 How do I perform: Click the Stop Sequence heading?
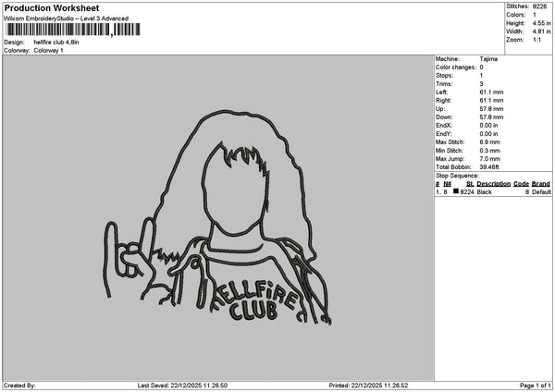click(x=457, y=176)
